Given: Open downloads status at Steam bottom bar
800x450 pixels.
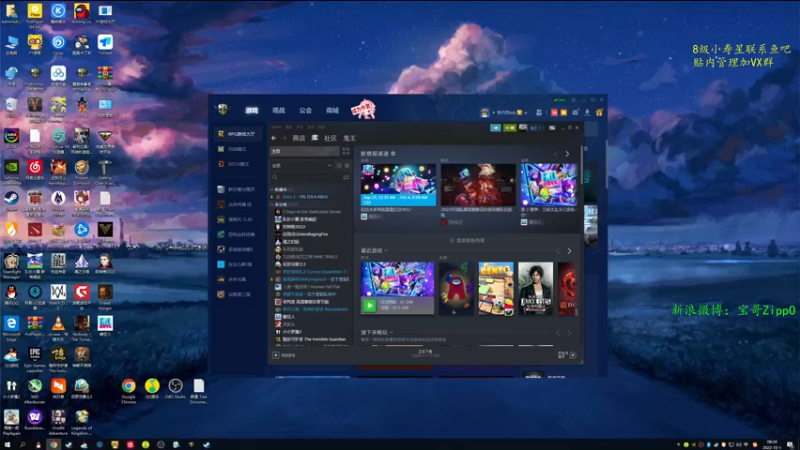Looking at the screenshot, I should 425,353.
